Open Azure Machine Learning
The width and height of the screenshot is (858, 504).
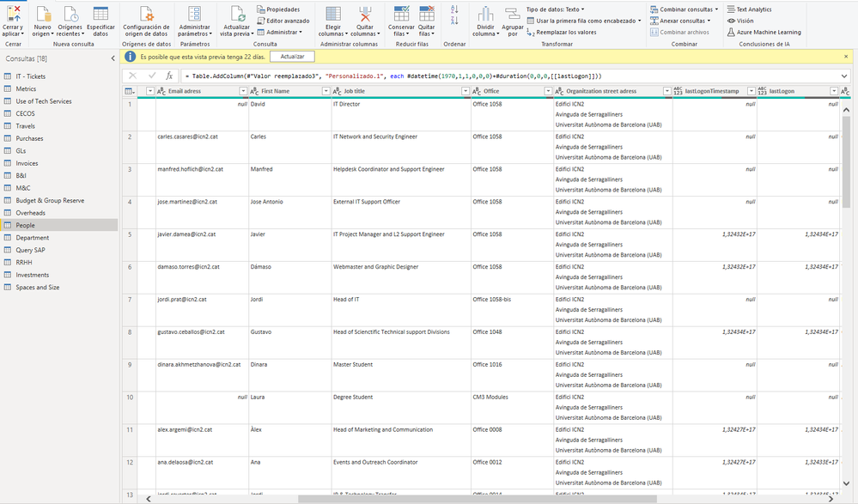764,33
